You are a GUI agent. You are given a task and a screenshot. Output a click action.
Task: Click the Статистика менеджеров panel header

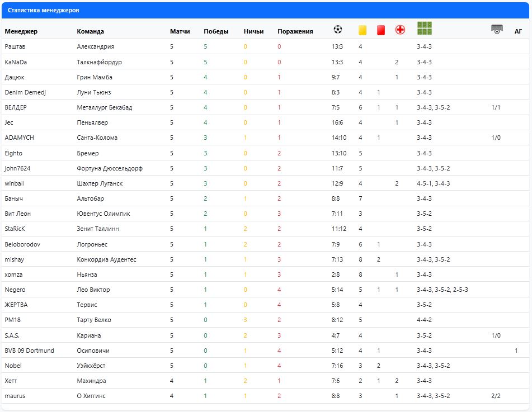44,11
